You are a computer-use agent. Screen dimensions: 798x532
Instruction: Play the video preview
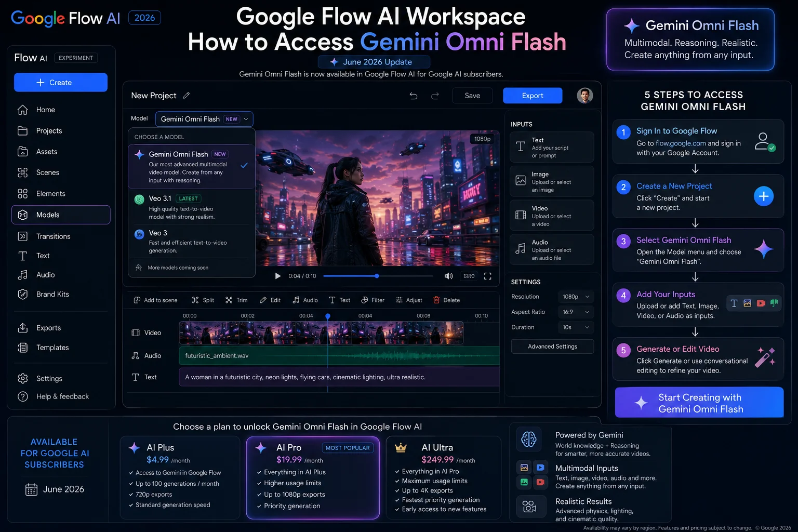(277, 276)
